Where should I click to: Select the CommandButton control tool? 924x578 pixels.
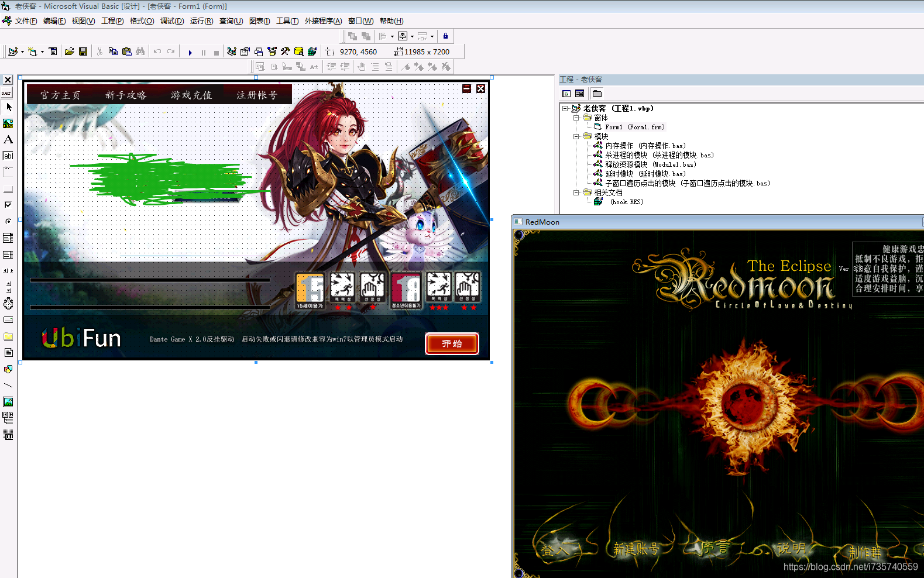click(8, 189)
